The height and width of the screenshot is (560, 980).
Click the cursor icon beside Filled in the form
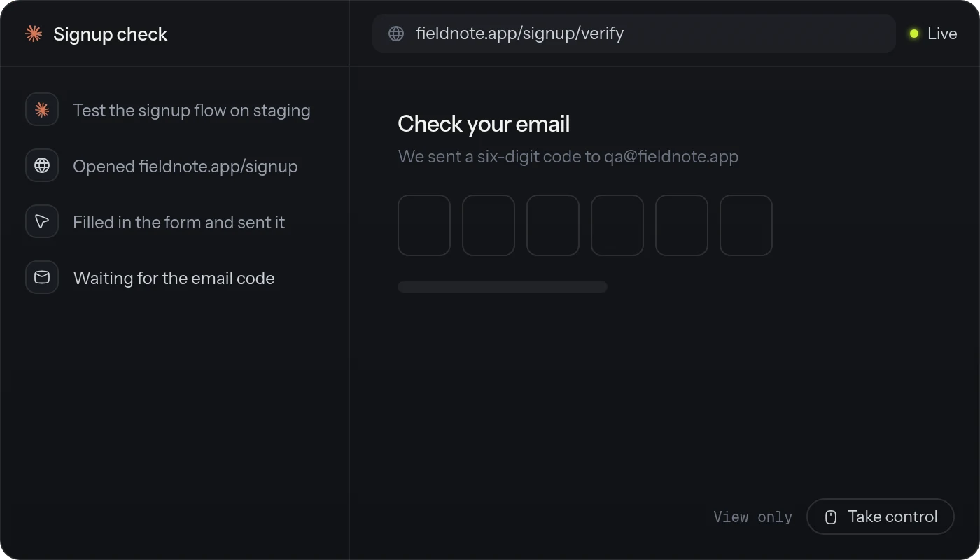click(42, 222)
